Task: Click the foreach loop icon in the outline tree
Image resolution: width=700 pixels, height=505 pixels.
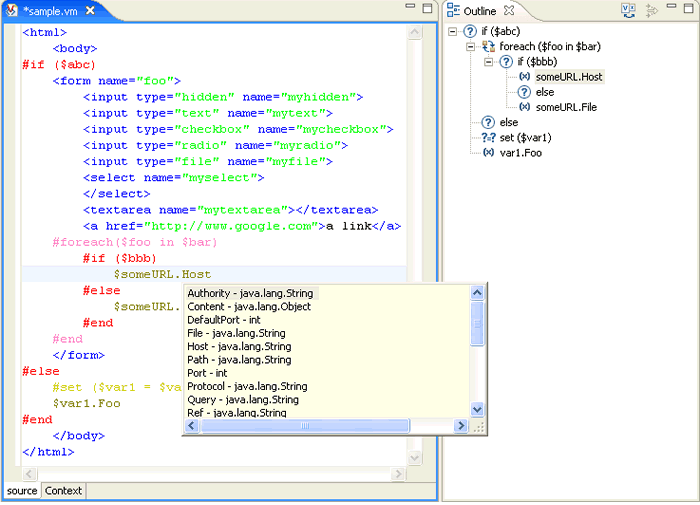Action: (488, 46)
